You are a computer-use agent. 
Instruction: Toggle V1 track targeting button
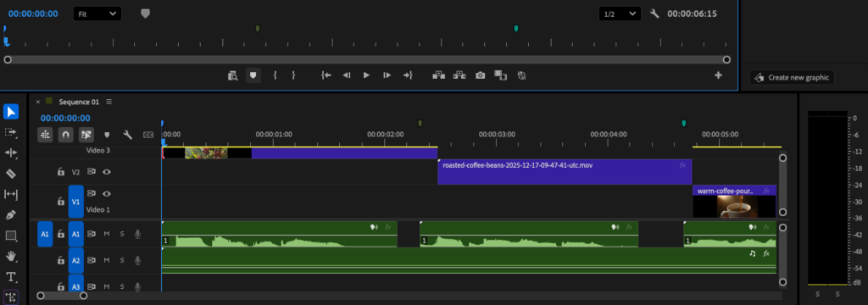coord(75,202)
